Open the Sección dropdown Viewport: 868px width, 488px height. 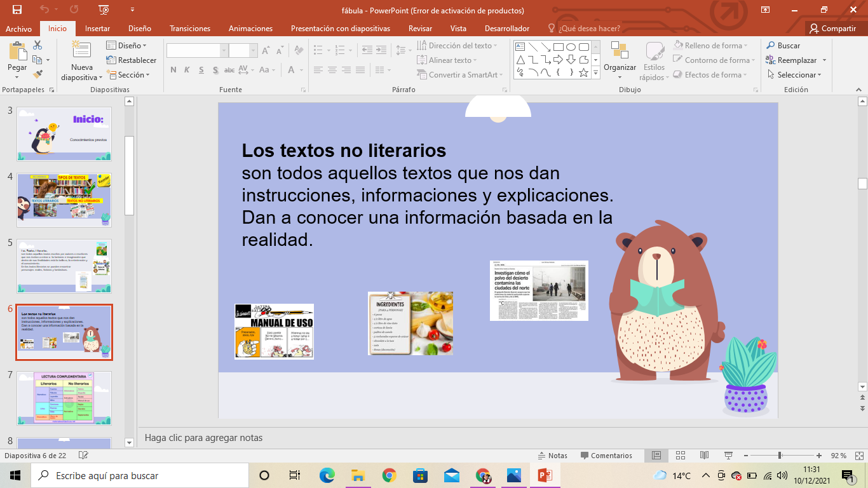pyautogui.click(x=128, y=74)
